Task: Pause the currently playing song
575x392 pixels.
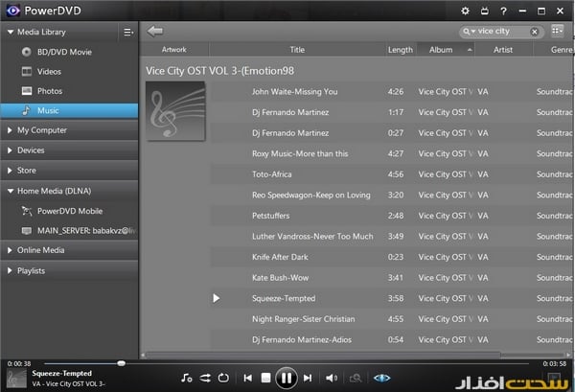Action: tap(286, 378)
